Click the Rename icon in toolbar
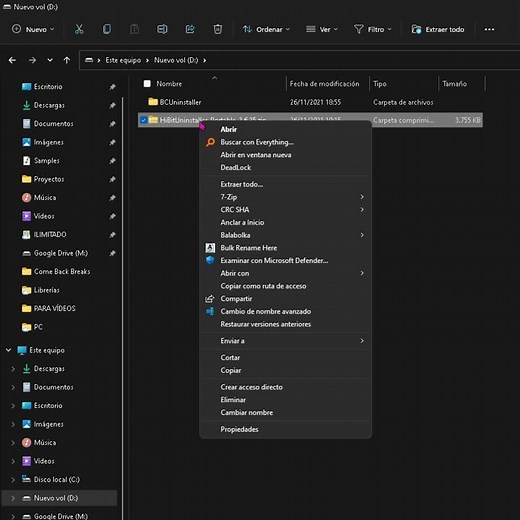The image size is (520, 520). pos(162,29)
